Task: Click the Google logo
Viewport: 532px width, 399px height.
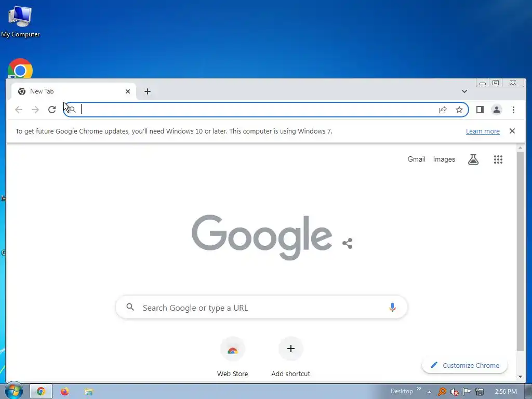Action: 262,237
